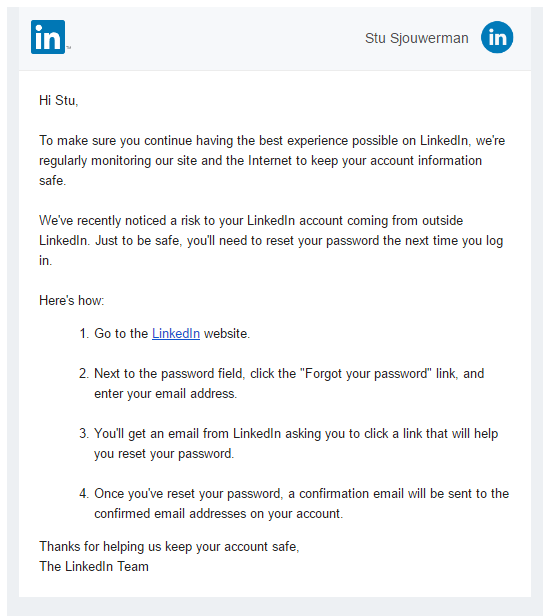Viewport: 548px width, 616px height.
Task: Click step text "Next to the password field"
Action: 289,383
